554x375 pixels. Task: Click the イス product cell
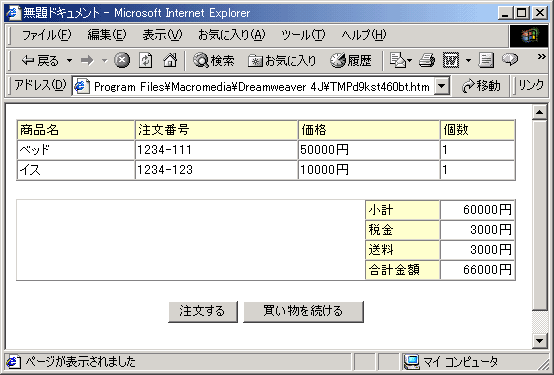76,170
